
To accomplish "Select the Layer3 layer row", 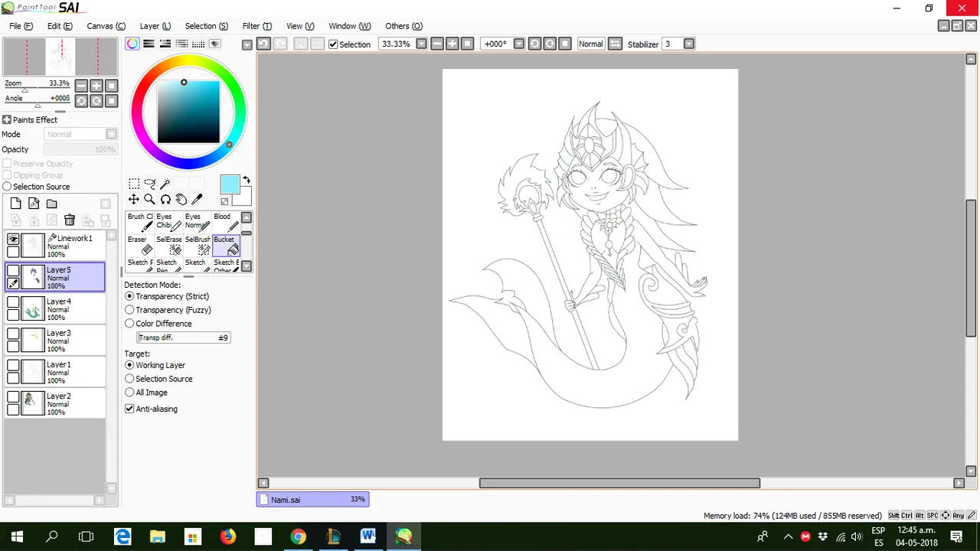I will click(x=55, y=341).
